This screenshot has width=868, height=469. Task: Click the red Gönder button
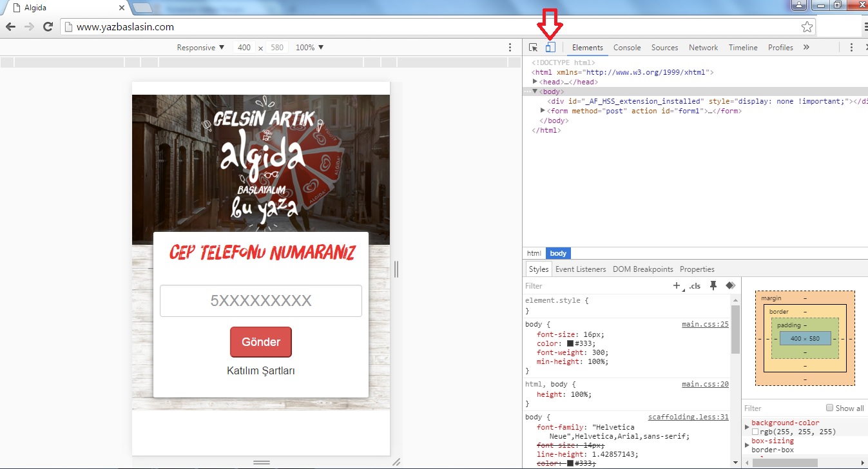pyautogui.click(x=261, y=342)
